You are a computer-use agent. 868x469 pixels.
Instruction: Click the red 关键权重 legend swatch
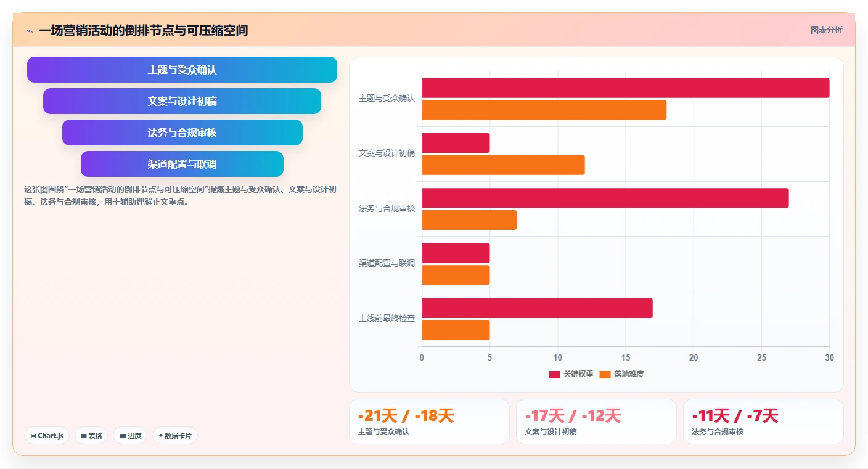pos(554,374)
